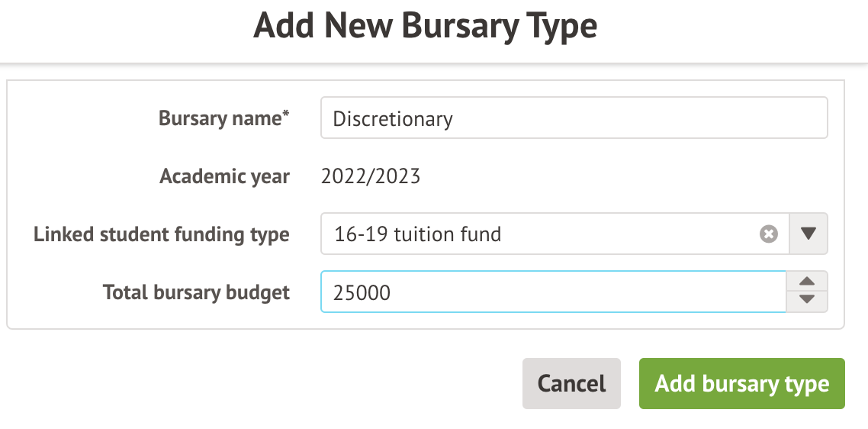Select the 16-19 tuition fund combo box text
Screen dimensions: 868x429
[x=418, y=234]
